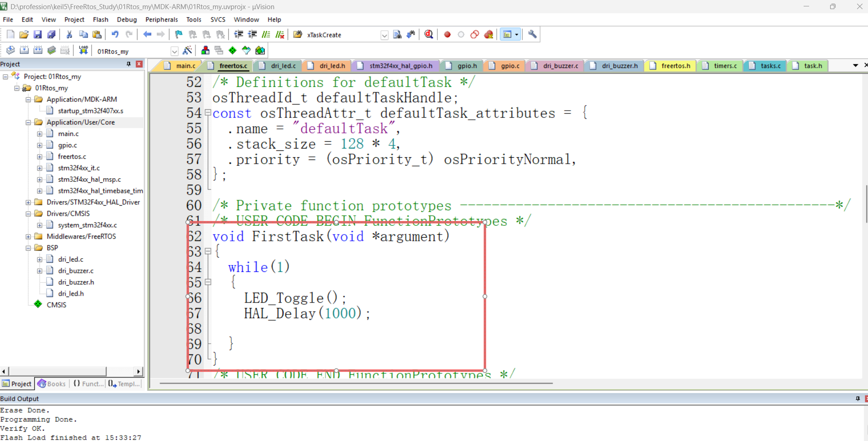Image resolution: width=868 pixels, height=441 pixels.
Task: Open the Functions panel tab
Action: (x=88, y=384)
